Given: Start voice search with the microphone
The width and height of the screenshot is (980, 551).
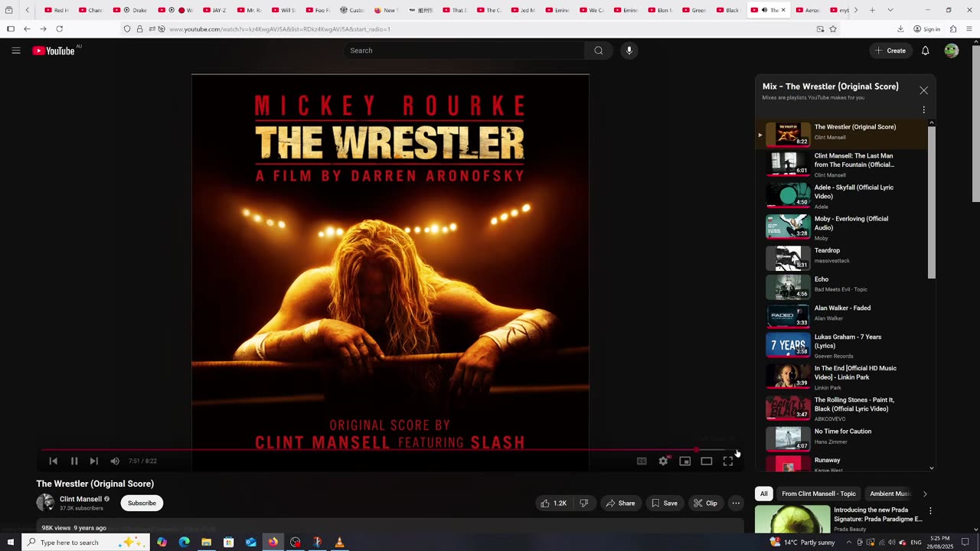Looking at the screenshot, I should click(x=629, y=51).
